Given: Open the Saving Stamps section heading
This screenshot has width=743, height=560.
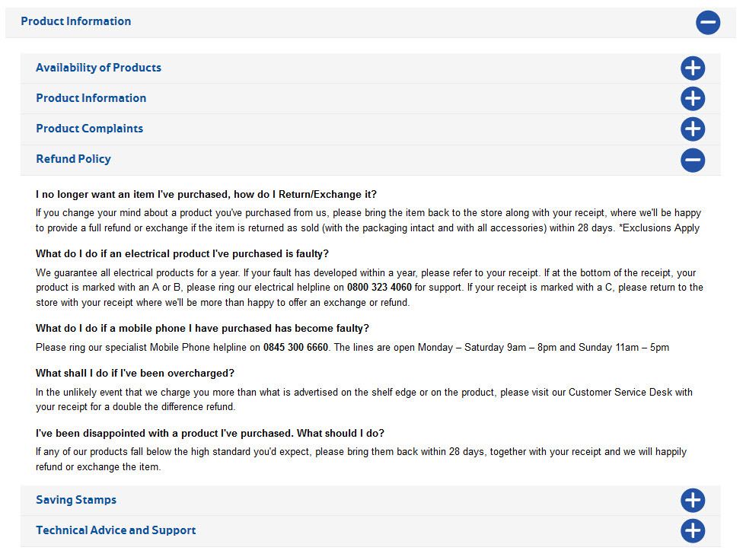Looking at the screenshot, I should tap(76, 500).
